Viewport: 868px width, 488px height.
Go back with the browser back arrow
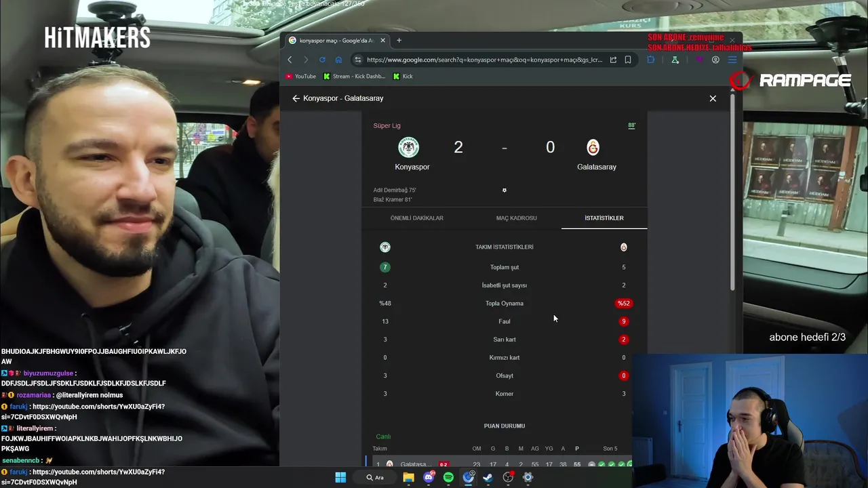tap(290, 60)
